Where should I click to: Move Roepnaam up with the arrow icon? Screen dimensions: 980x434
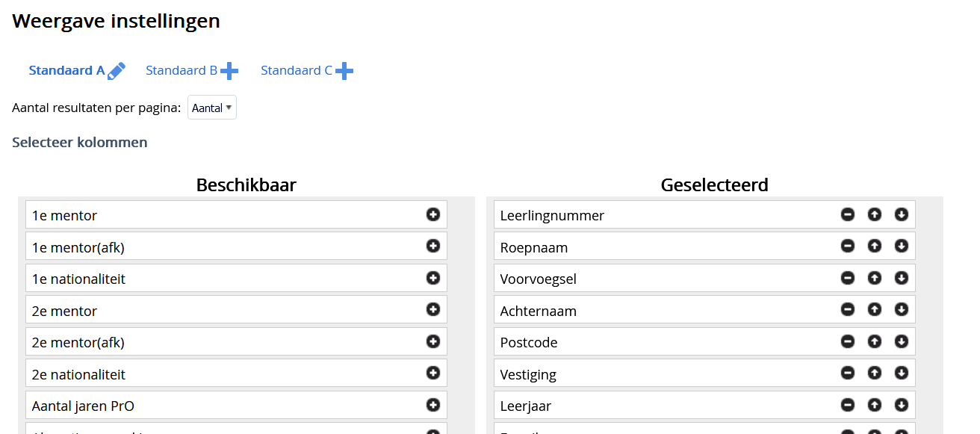pyautogui.click(x=875, y=246)
